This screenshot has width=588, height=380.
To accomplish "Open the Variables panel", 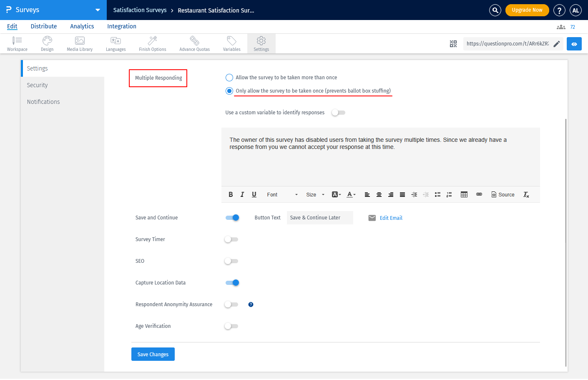I will tap(231, 43).
